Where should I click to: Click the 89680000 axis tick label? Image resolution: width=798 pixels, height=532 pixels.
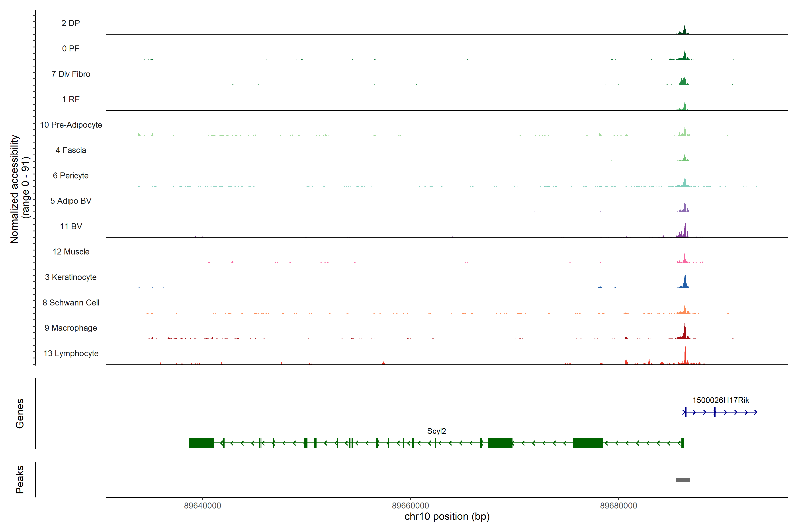coord(618,506)
